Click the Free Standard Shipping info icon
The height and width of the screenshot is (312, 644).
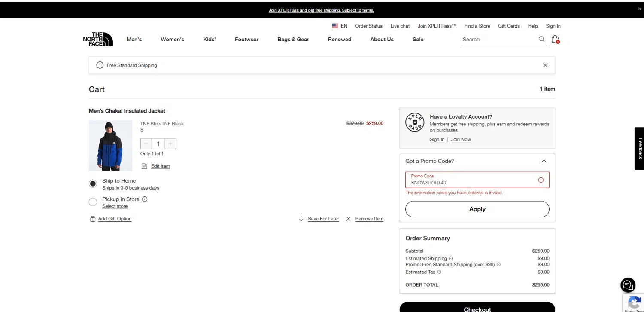[x=100, y=65]
